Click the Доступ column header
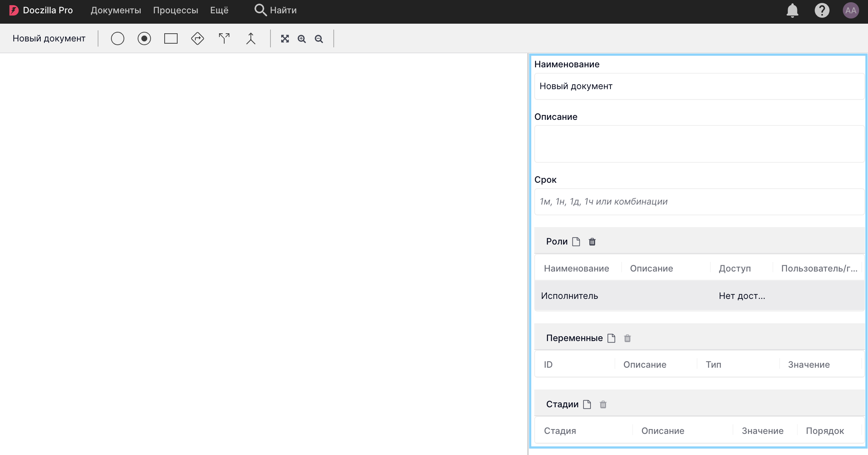Viewport: 868px width, 455px height. [735, 269]
